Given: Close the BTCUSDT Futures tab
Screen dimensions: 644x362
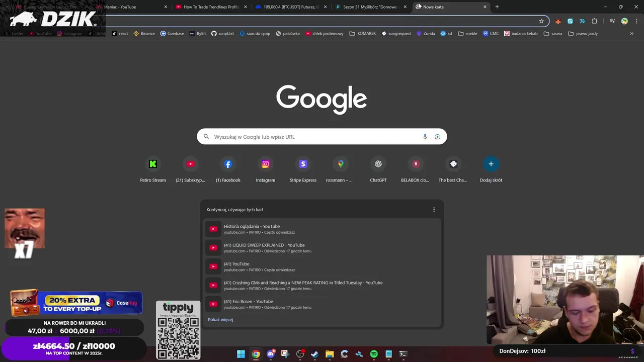Looking at the screenshot, I should (325, 7).
